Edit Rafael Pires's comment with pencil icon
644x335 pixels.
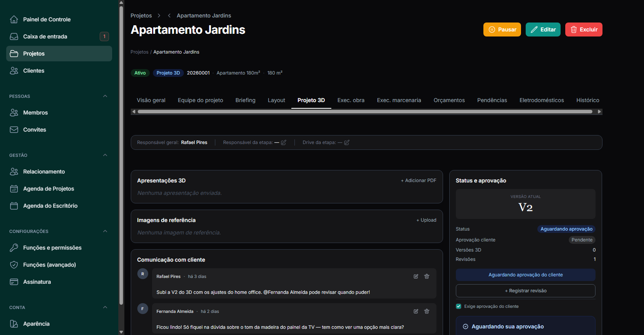coord(416,276)
